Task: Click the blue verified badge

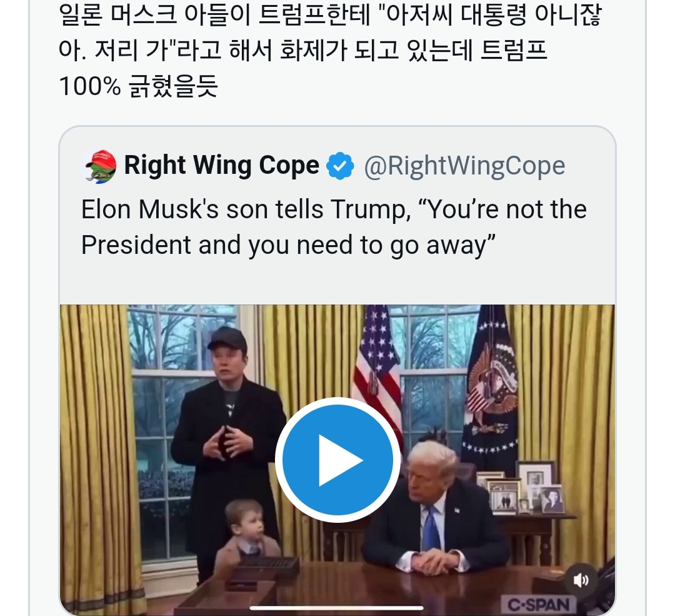Action: (x=341, y=166)
